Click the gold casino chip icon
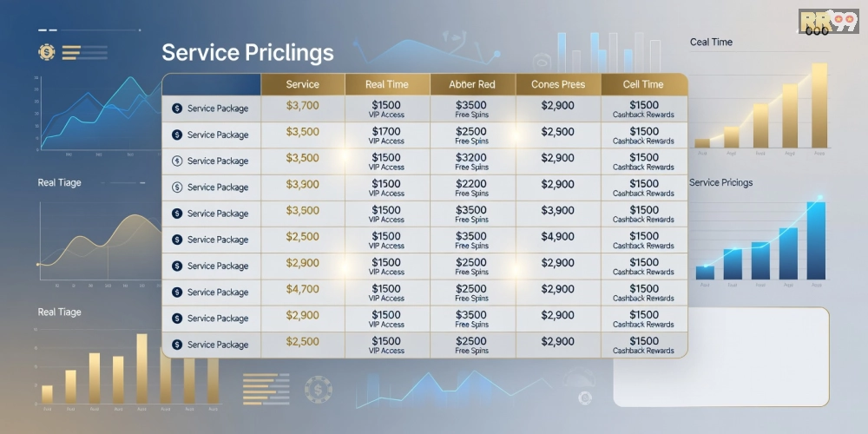The width and height of the screenshot is (868, 434). 47,52
